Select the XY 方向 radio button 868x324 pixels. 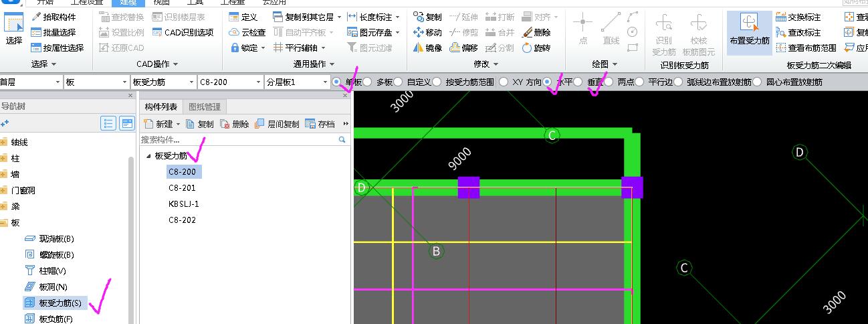pyautogui.click(x=503, y=82)
